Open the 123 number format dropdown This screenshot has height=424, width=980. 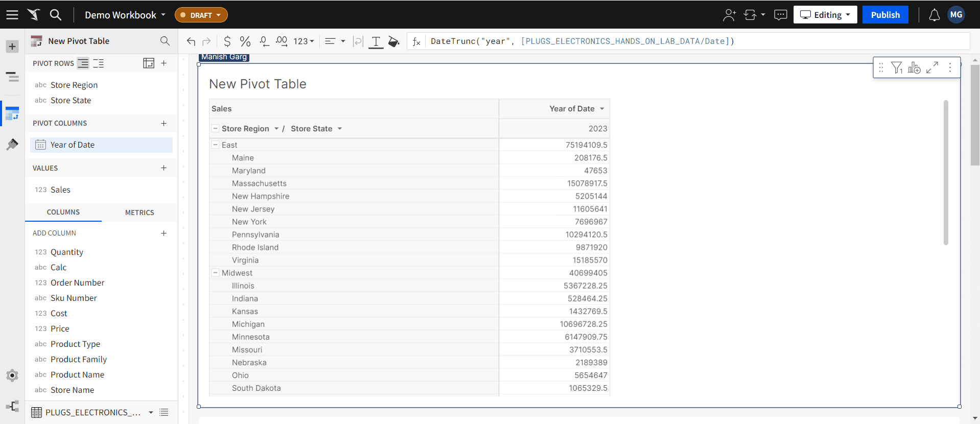coord(304,41)
